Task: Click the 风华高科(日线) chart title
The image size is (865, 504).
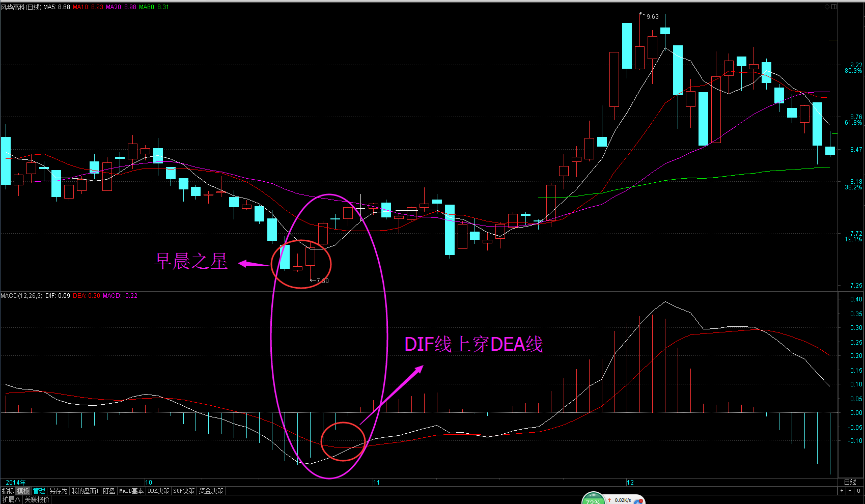Action: pyautogui.click(x=21, y=7)
